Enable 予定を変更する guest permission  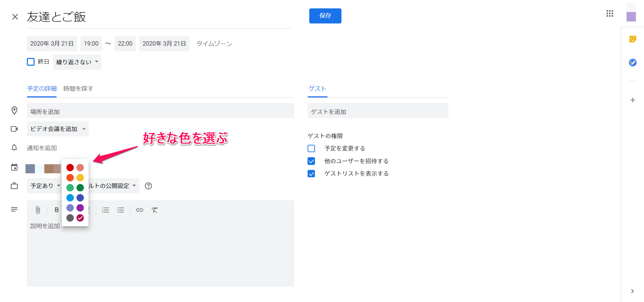pyautogui.click(x=311, y=148)
